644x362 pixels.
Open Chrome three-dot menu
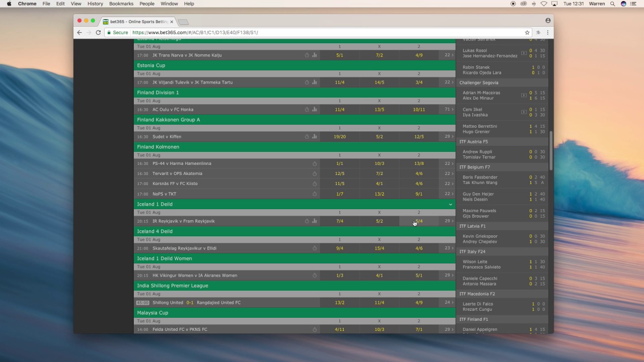pyautogui.click(x=547, y=33)
